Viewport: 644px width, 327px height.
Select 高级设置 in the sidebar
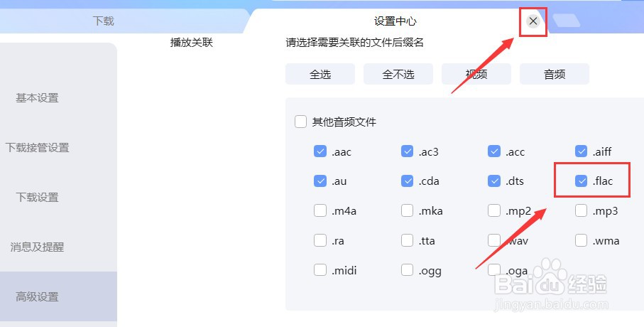pos(37,296)
